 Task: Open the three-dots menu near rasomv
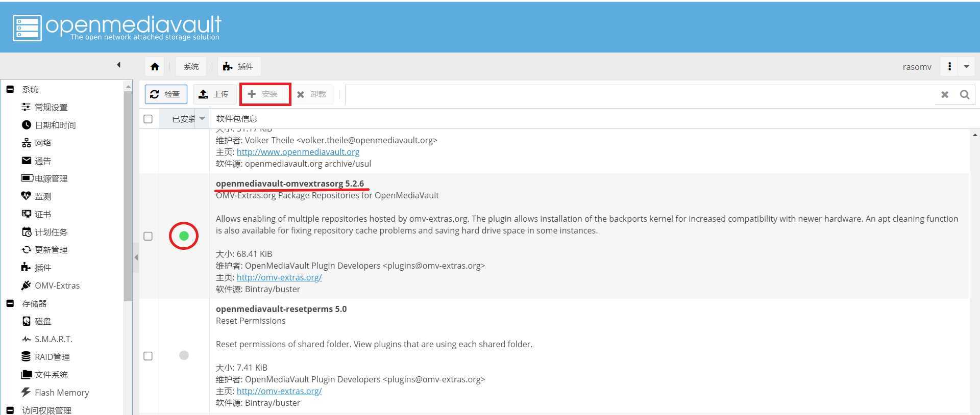(x=949, y=66)
